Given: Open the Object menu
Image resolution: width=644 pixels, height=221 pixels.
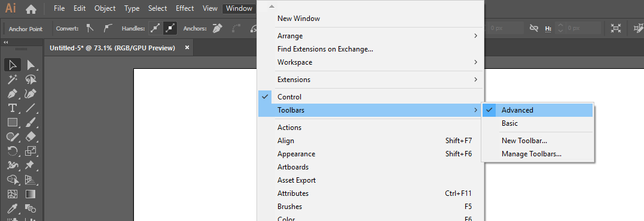Looking at the screenshot, I should pos(105,8).
